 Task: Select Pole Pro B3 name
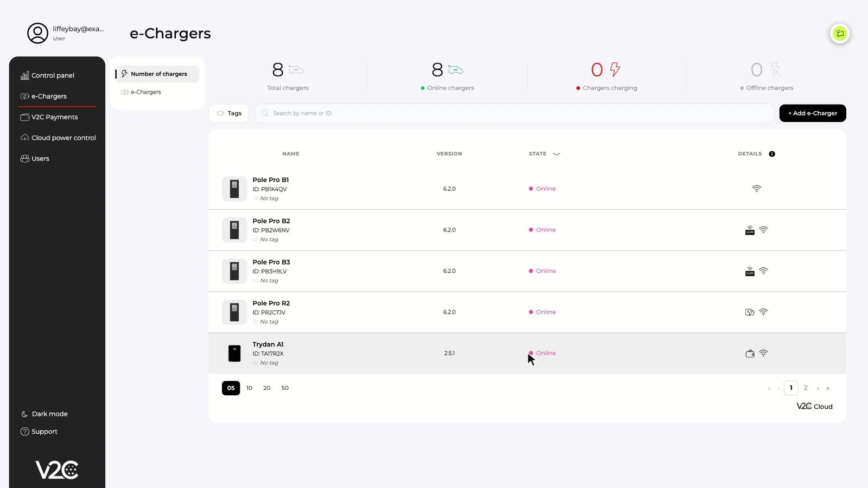(x=271, y=262)
